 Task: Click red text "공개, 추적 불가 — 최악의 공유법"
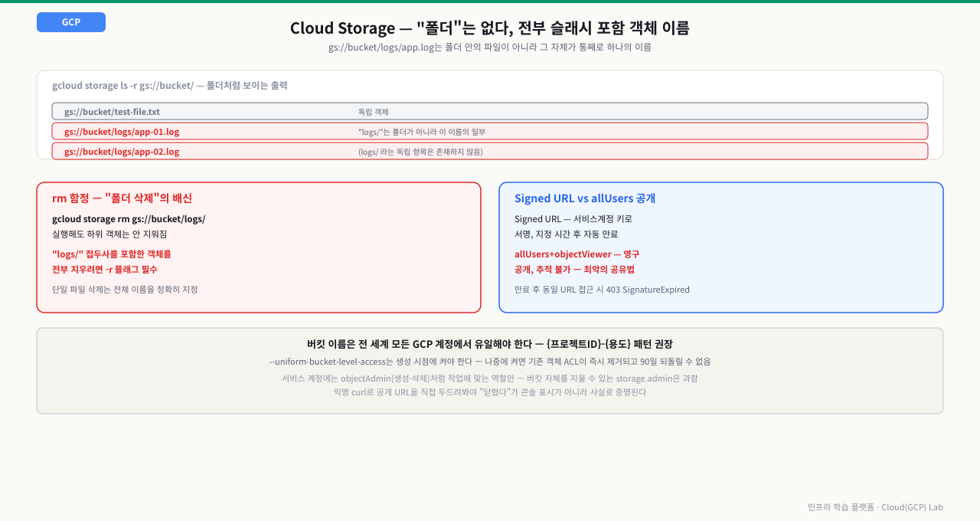coord(574,270)
